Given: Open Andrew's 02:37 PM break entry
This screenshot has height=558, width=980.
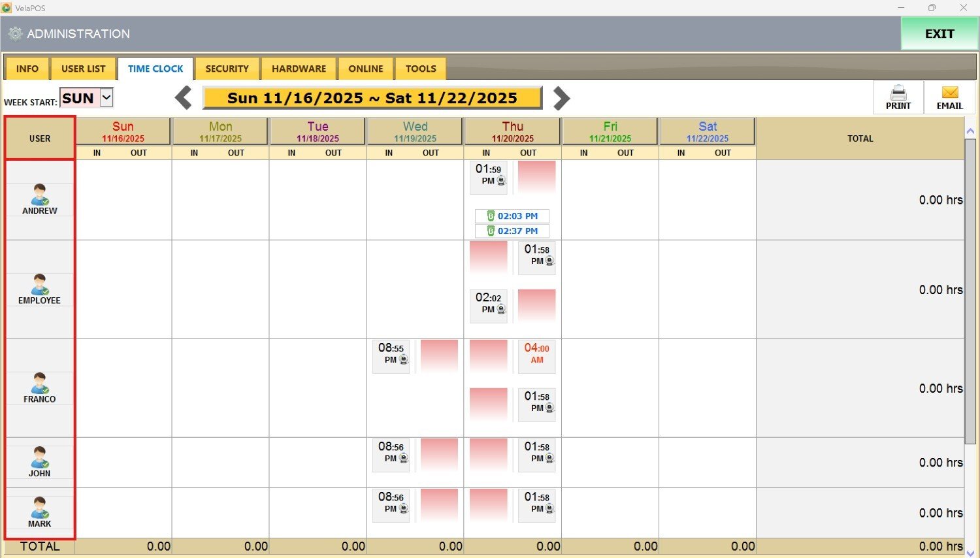Looking at the screenshot, I should 512,231.
